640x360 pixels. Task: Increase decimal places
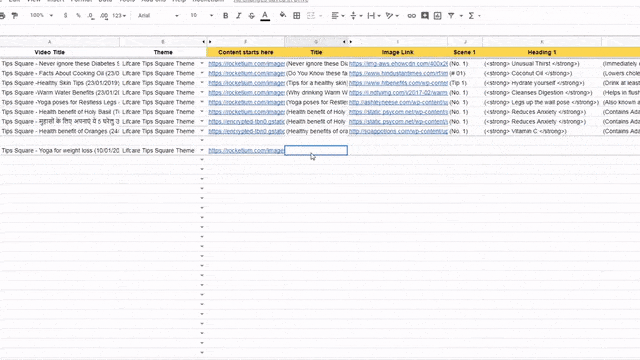coord(104,16)
